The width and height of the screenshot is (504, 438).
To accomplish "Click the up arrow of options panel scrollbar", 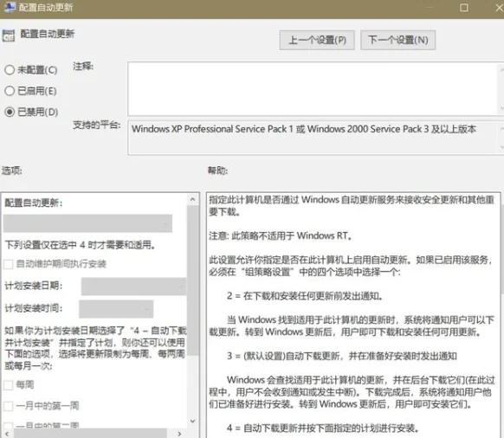I will 192,199.
